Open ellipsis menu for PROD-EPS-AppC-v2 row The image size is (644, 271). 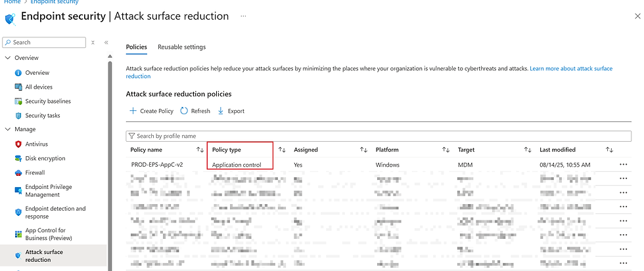623,165
